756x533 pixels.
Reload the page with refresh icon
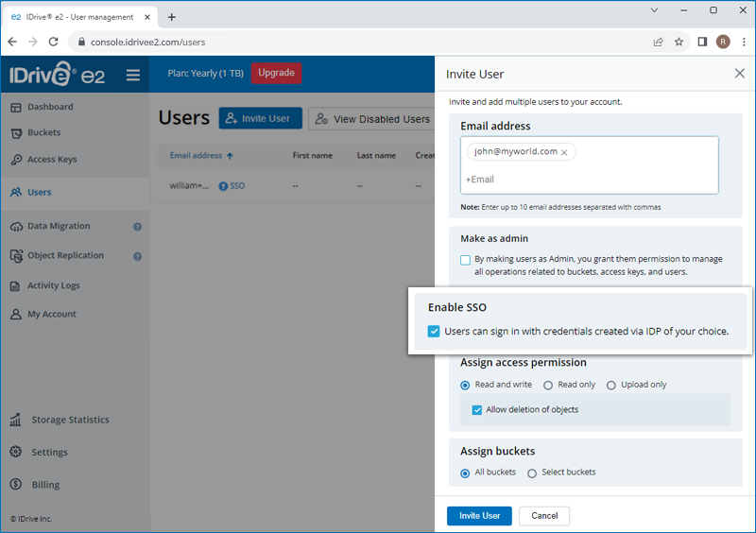click(x=54, y=42)
